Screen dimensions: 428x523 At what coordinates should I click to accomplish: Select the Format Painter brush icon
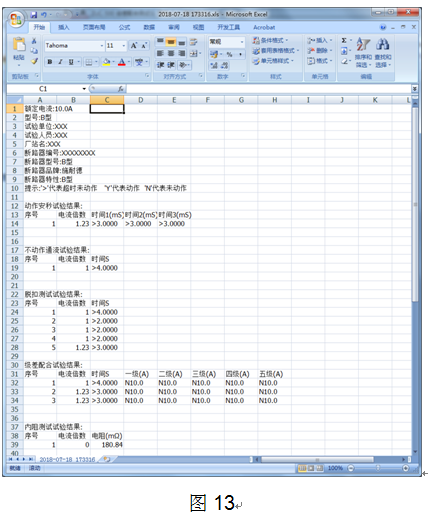tap(34, 61)
